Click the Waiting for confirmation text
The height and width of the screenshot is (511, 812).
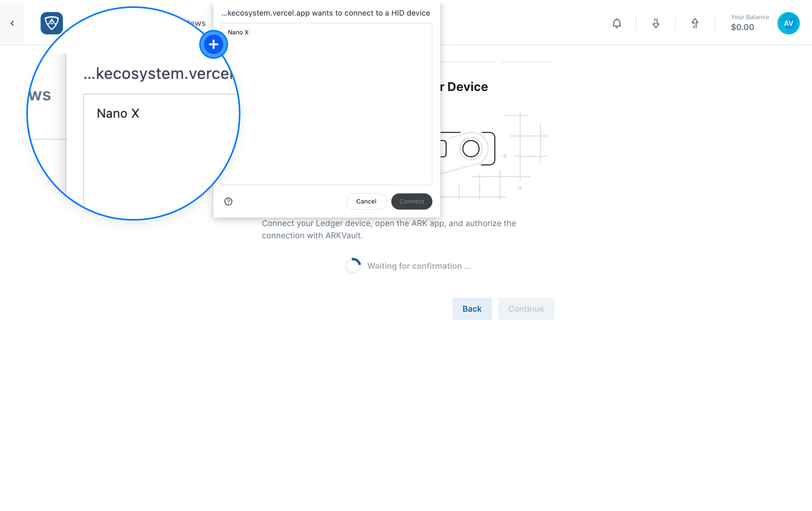point(419,266)
